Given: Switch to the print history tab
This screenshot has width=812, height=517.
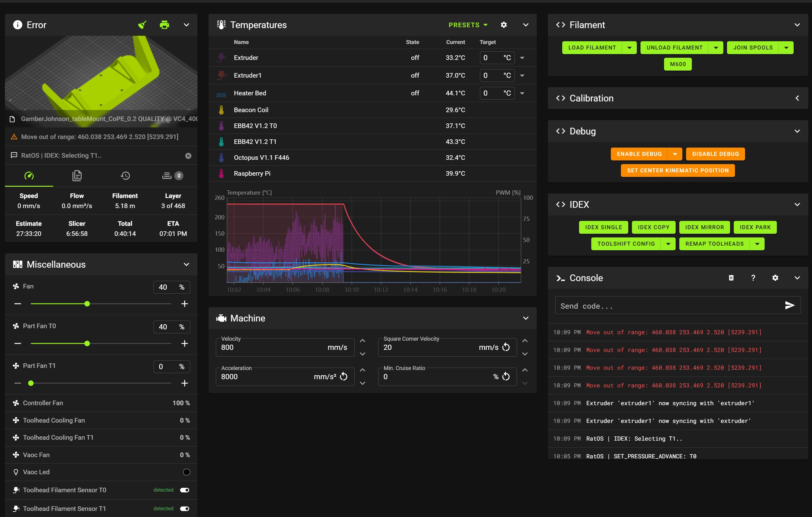Looking at the screenshot, I should [125, 176].
